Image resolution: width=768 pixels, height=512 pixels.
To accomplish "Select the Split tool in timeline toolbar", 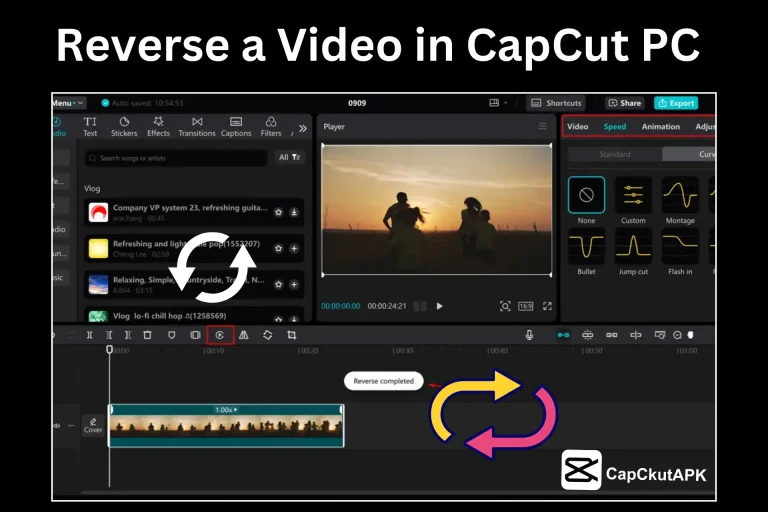I will tap(89, 335).
